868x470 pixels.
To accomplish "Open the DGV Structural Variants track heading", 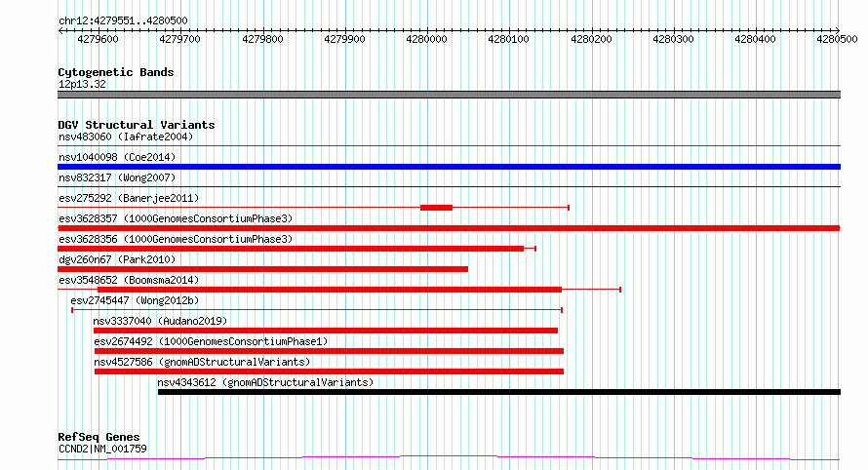I will click(x=137, y=125).
